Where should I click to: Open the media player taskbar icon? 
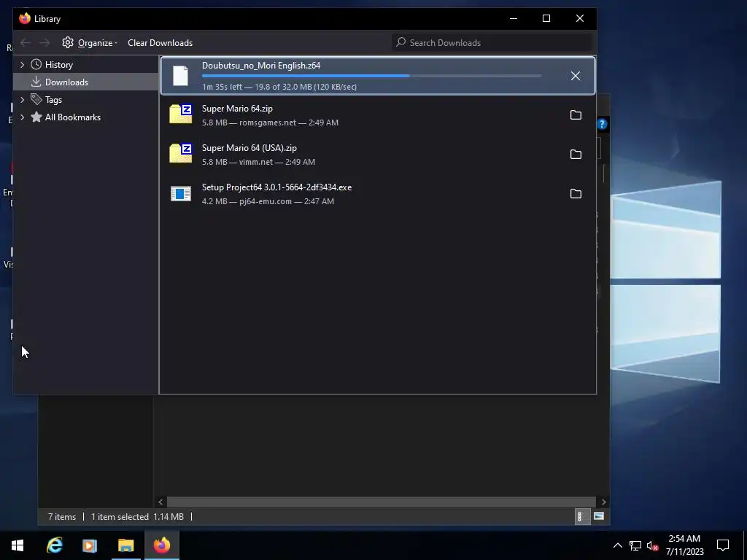pos(90,545)
